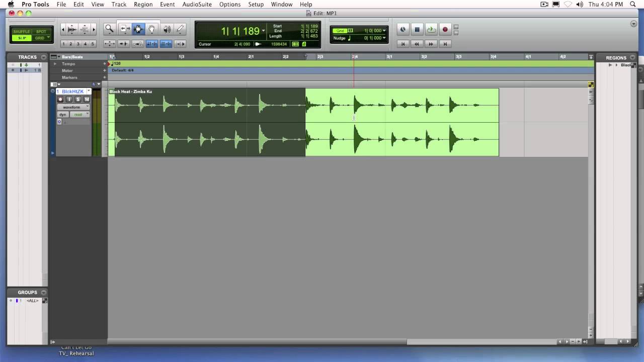Open main counter format dropdown arrow
This screenshot has width=644, height=362.
pyautogui.click(x=263, y=31)
